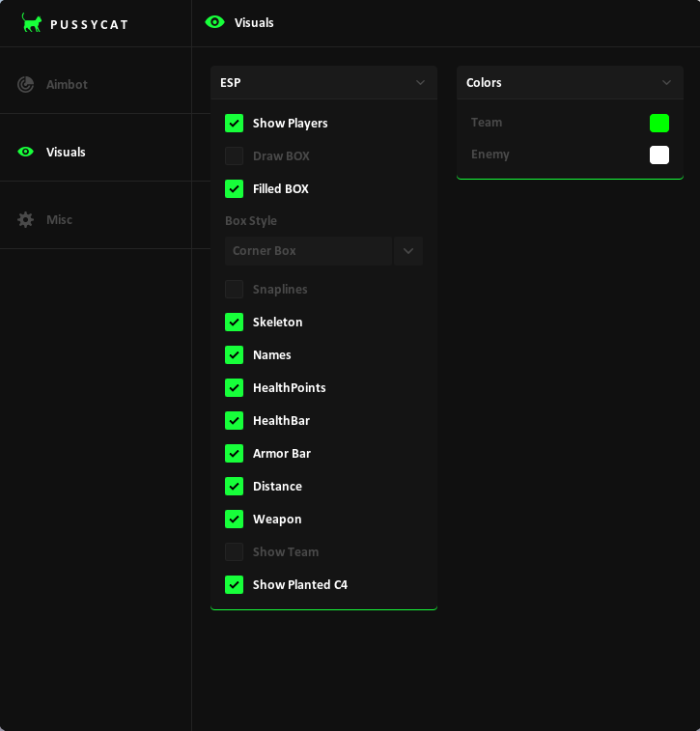Screen dimensions: 700x731
Task: Turn on the Show Team checkbox
Action: 235,552
